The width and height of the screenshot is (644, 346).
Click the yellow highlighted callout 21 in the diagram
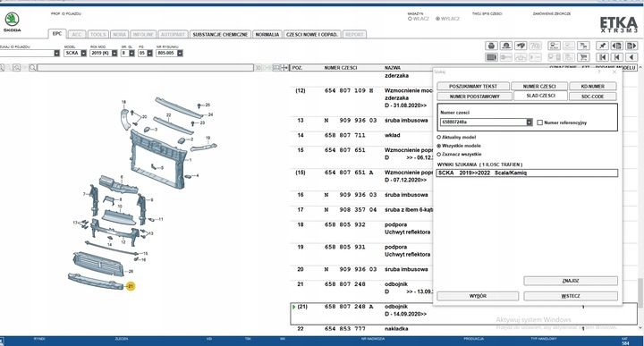pyautogui.click(x=131, y=286)
